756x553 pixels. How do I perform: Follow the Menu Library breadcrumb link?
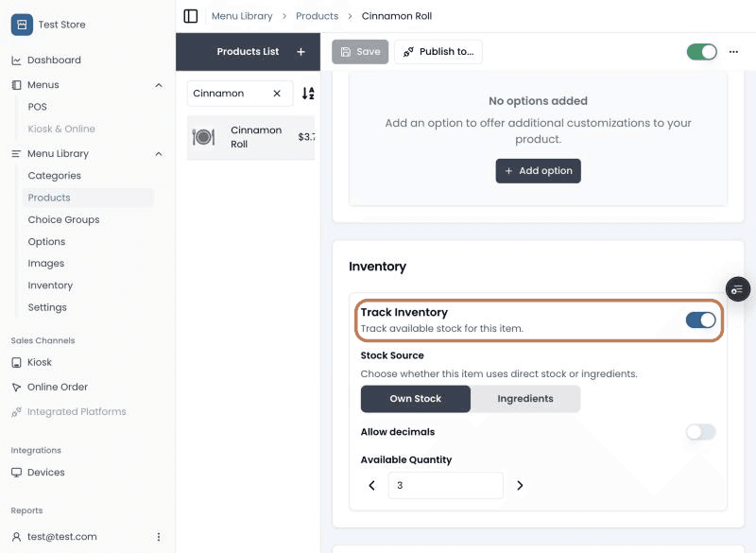242,16
